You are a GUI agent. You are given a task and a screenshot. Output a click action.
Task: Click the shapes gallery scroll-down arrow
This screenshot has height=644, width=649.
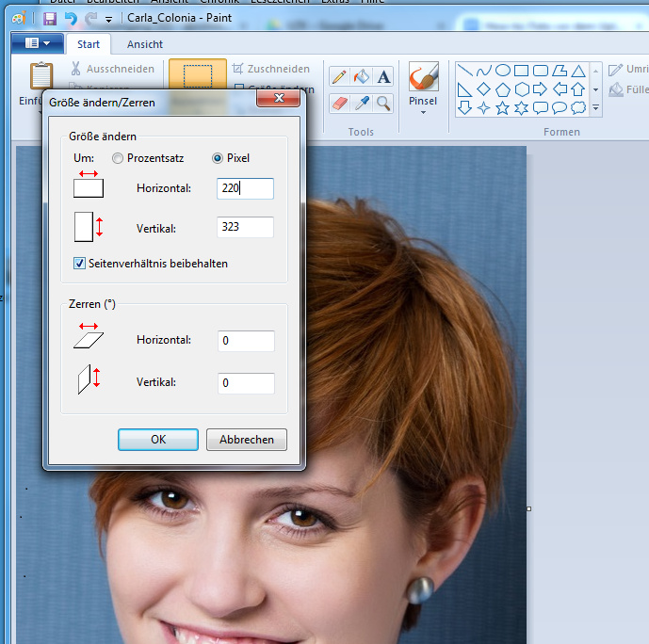click(x=595, y=89)
